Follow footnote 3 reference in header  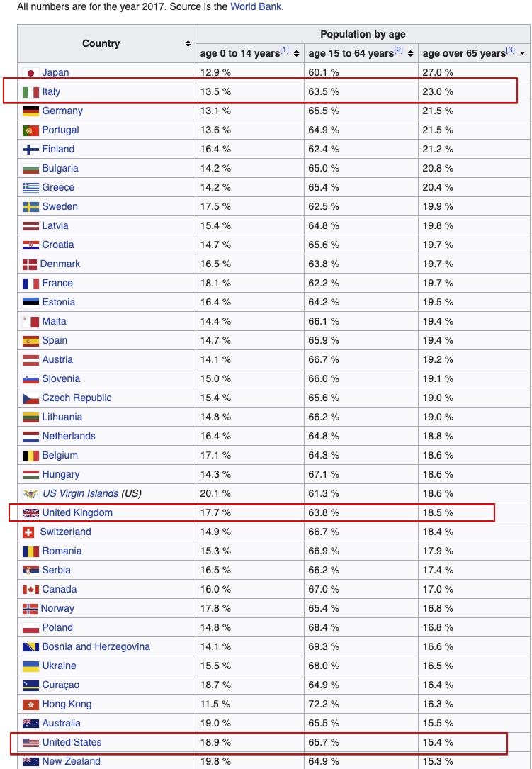[x=510, y=50]
